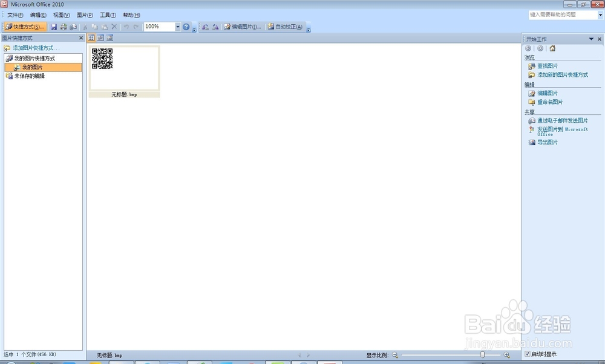The height and width of the screenshot is (364, 605).
Task: Open the 100% zoom dropdown
Action: pyautogui.click(x=177, y=27)
